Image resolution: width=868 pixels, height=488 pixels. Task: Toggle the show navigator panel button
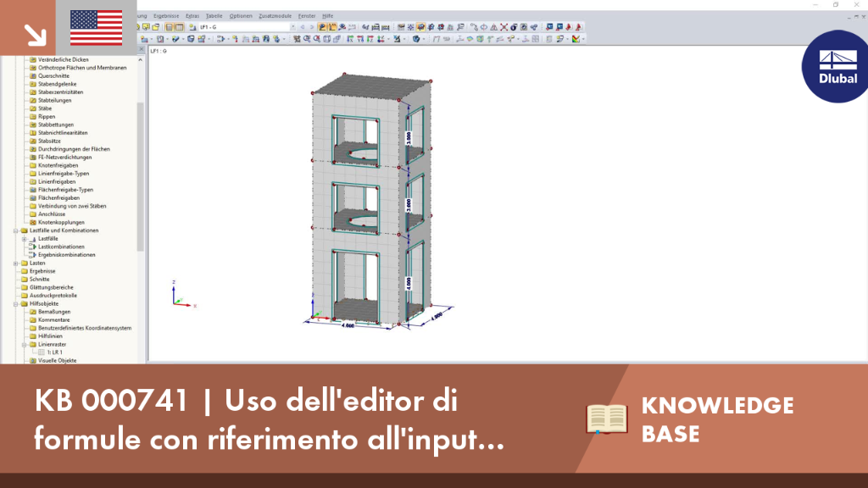[x=170, y=27]
